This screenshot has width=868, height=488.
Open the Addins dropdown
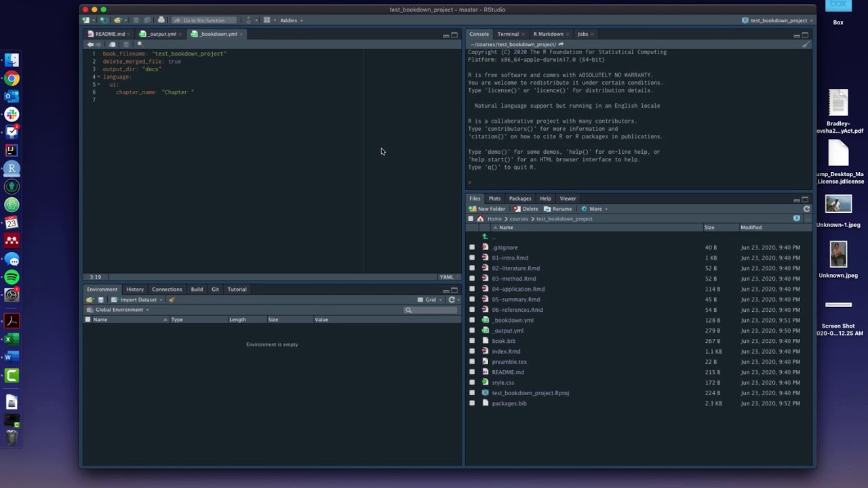(x=291, y=20)
